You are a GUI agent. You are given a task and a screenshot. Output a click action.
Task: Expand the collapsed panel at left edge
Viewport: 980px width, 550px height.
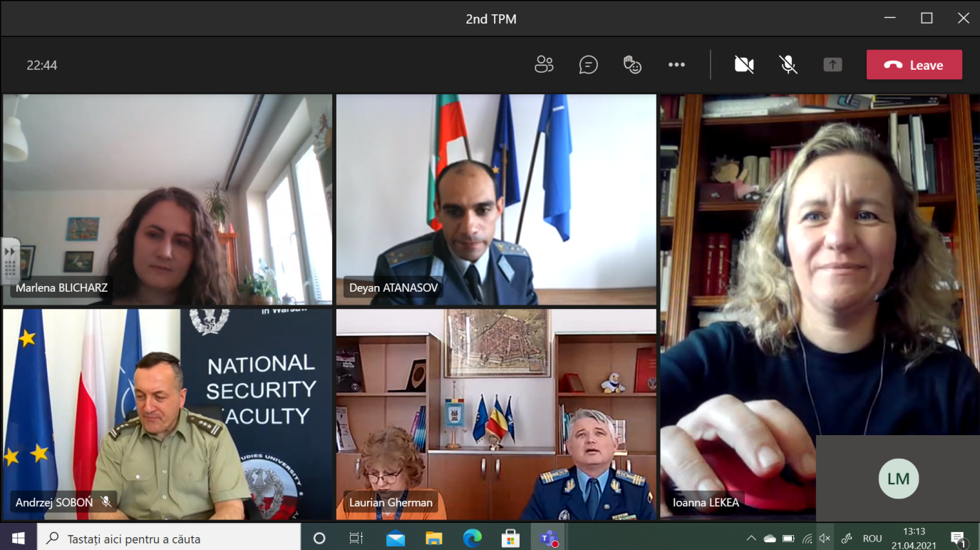click(x=10, y=252)
